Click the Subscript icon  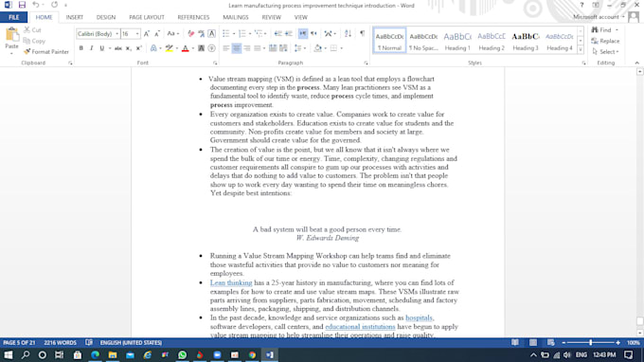coord(129,48)
